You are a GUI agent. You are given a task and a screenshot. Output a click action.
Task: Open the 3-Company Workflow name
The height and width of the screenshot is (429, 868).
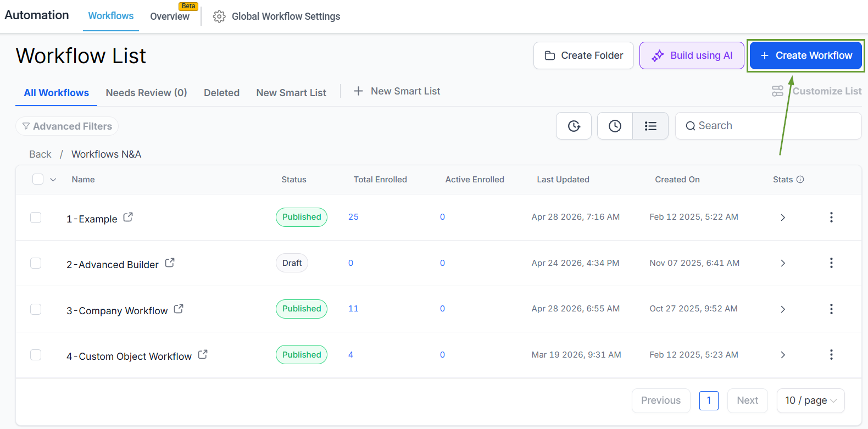coord(117,310)
